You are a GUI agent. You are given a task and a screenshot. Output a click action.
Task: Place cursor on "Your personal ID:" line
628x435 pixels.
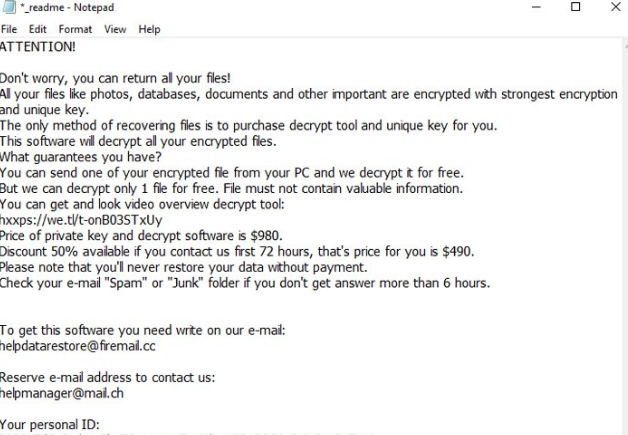coord(50,425)
